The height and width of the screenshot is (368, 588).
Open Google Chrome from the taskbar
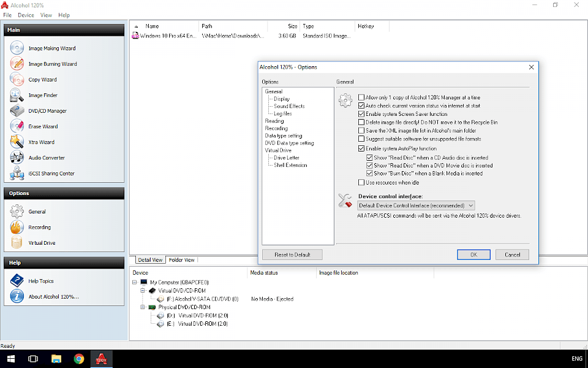point(79,359)
